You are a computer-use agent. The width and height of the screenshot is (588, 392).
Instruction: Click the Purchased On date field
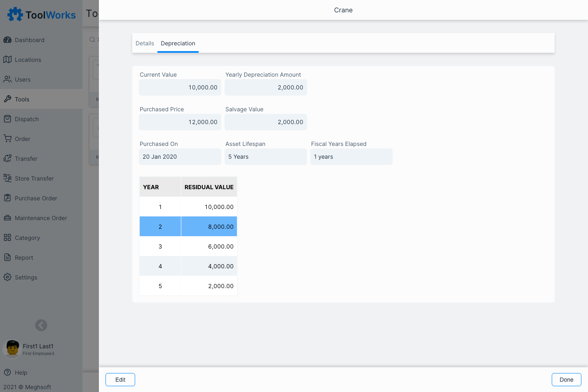[180, 157]
